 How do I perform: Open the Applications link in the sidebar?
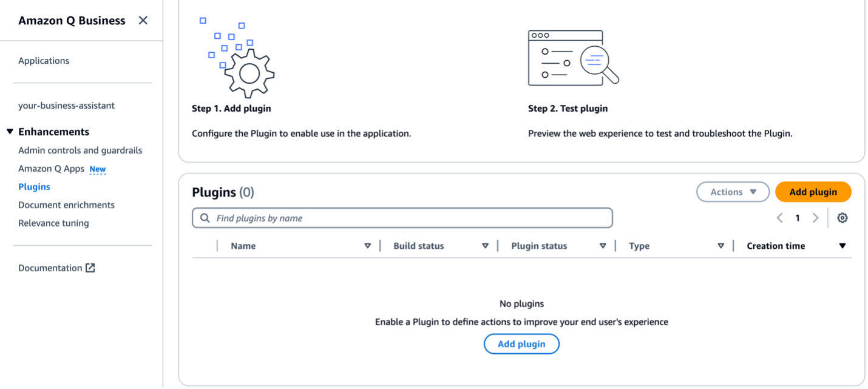44,60
